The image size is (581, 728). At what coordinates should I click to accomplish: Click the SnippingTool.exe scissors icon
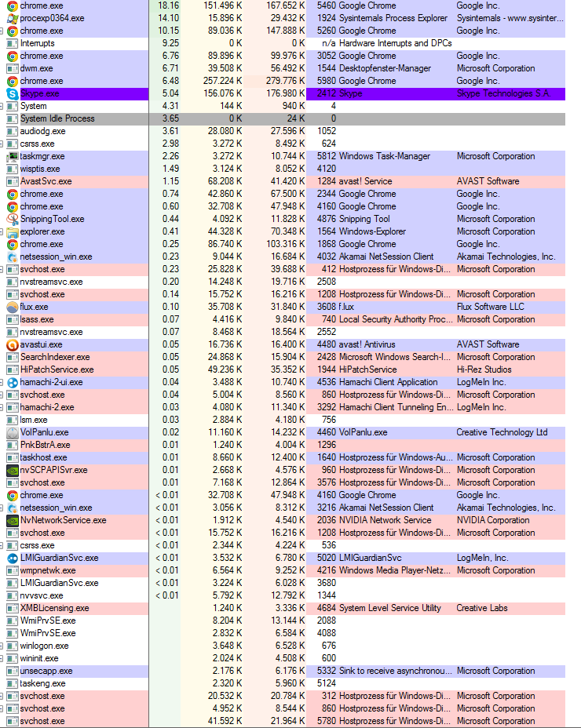[13, 219]
